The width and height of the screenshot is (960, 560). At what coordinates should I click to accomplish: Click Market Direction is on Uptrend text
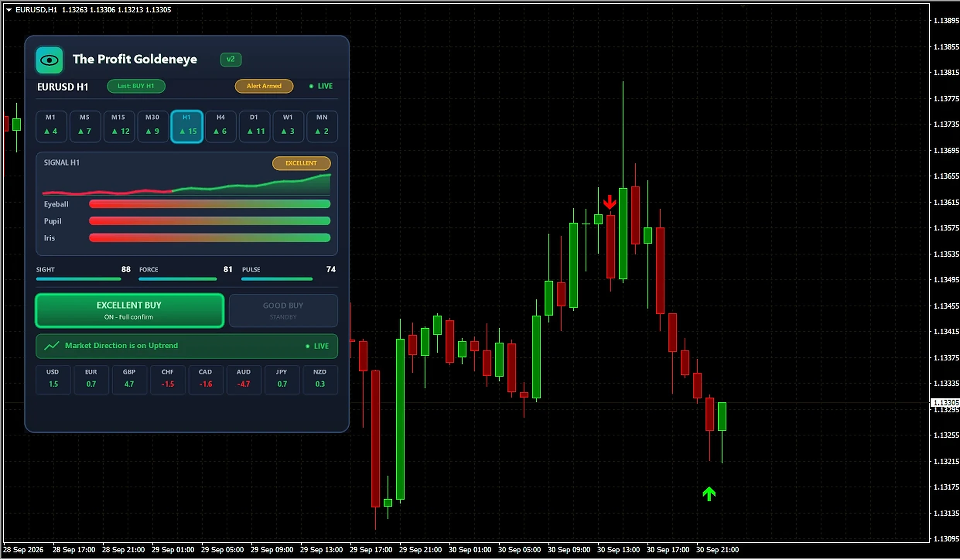tap(121, 345)
